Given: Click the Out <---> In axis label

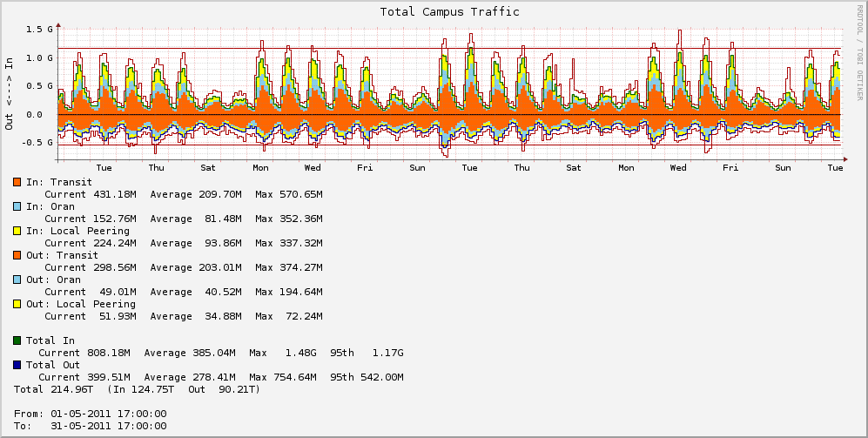Looking at the screenshot, I should (x=10, y=93).
